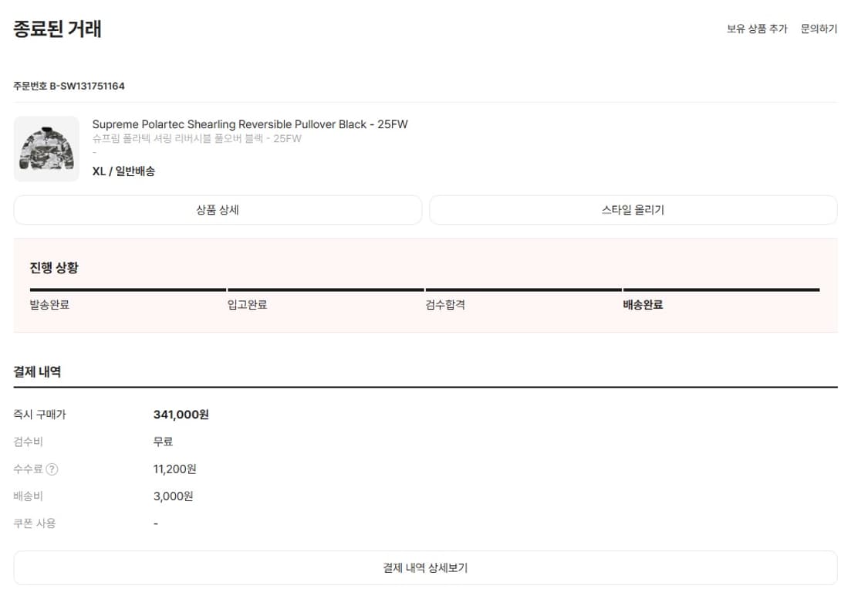Click the 보유 상품 추가 link
This screenshot has width=868, height=596.
[757, 29]
